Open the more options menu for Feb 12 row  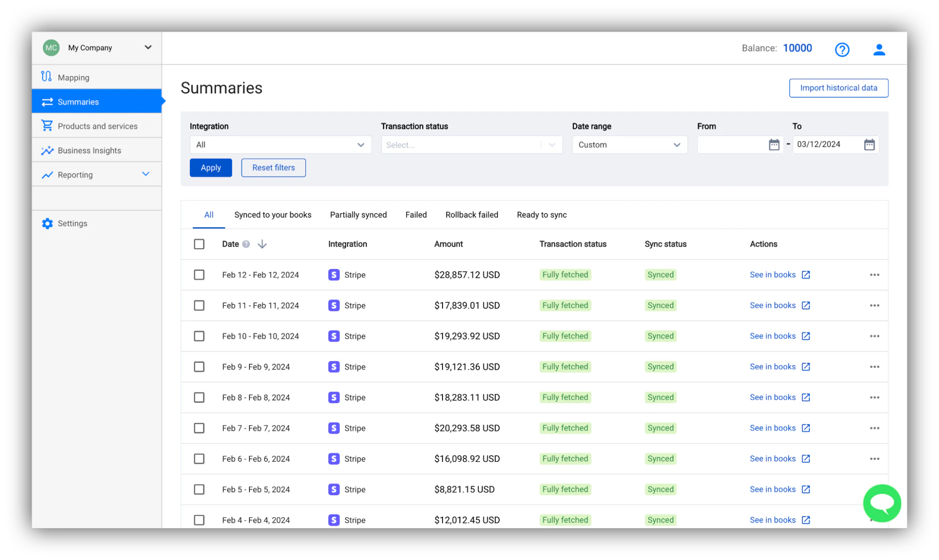pyautogui.click(x=874, y=275)
